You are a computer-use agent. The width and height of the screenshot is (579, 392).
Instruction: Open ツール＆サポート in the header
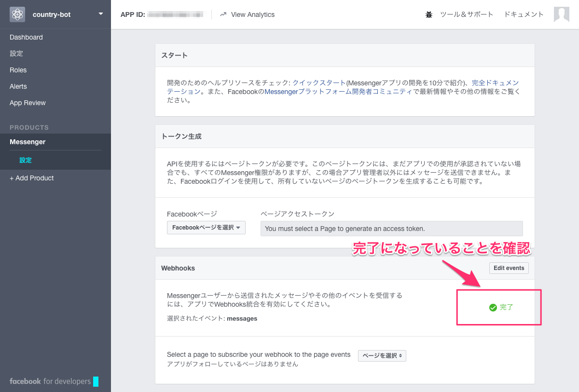pyautogui.click(x=467, y=14)
